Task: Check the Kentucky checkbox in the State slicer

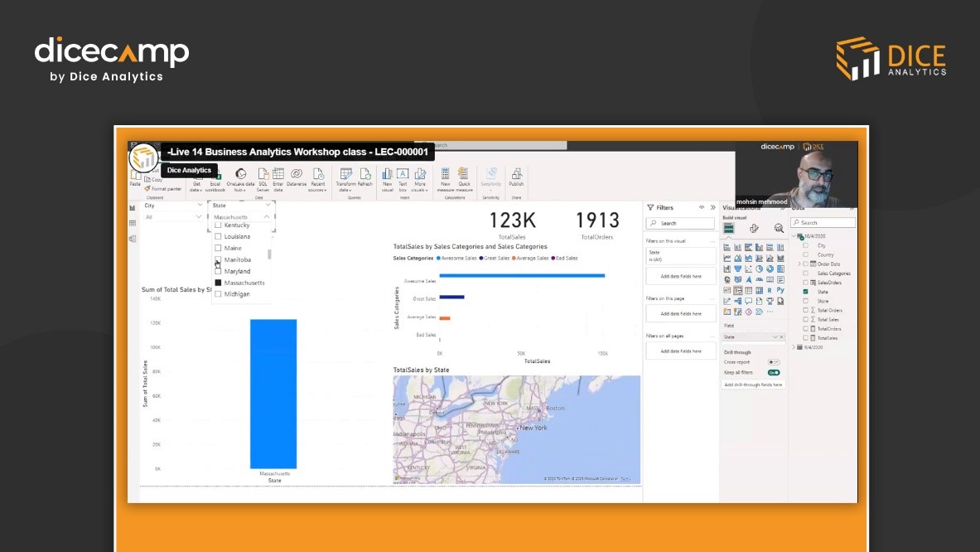Action: (x=217, y=225)
